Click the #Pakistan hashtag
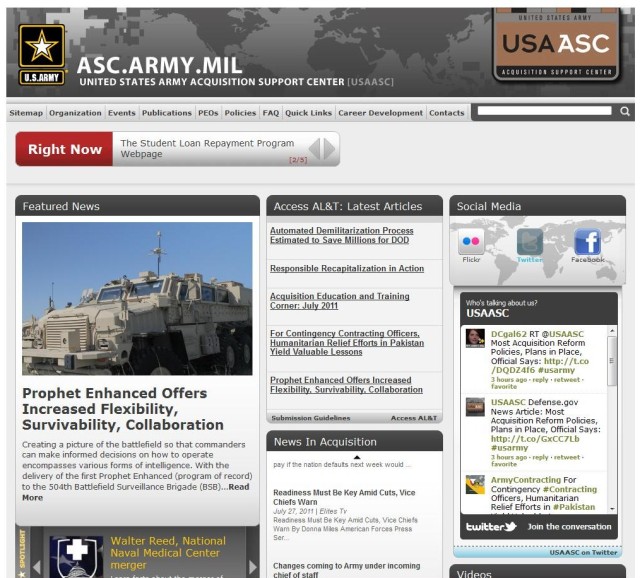Image resolution: width=640 pixels, height=578 pixels. (574, 507)
